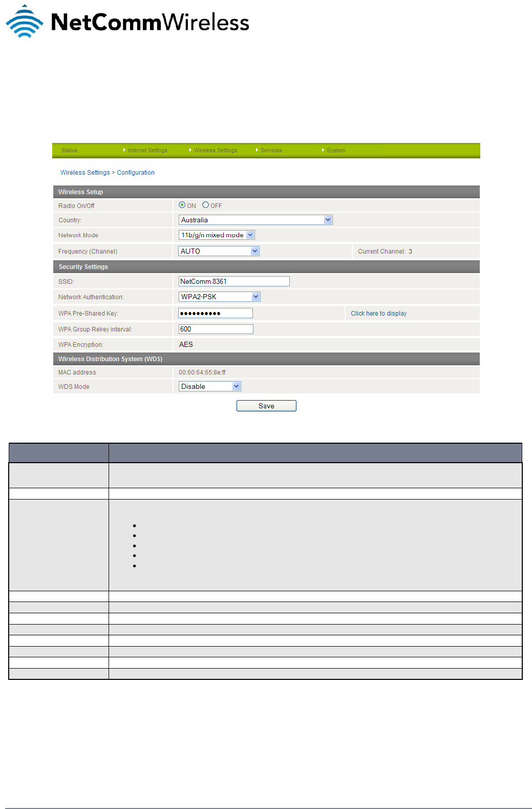Click the AES encryption value
This screenshot has height=809, width=532.
point(186,344)
